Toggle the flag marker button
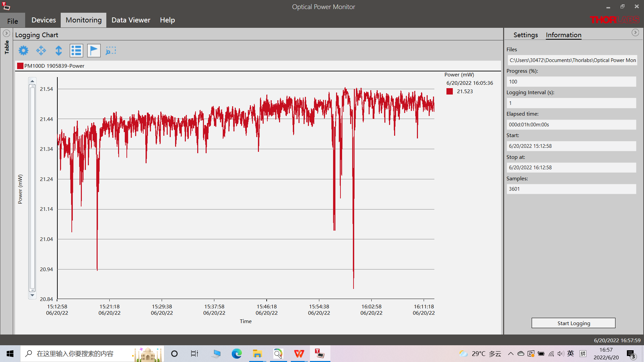 click(x=94, y=51)
